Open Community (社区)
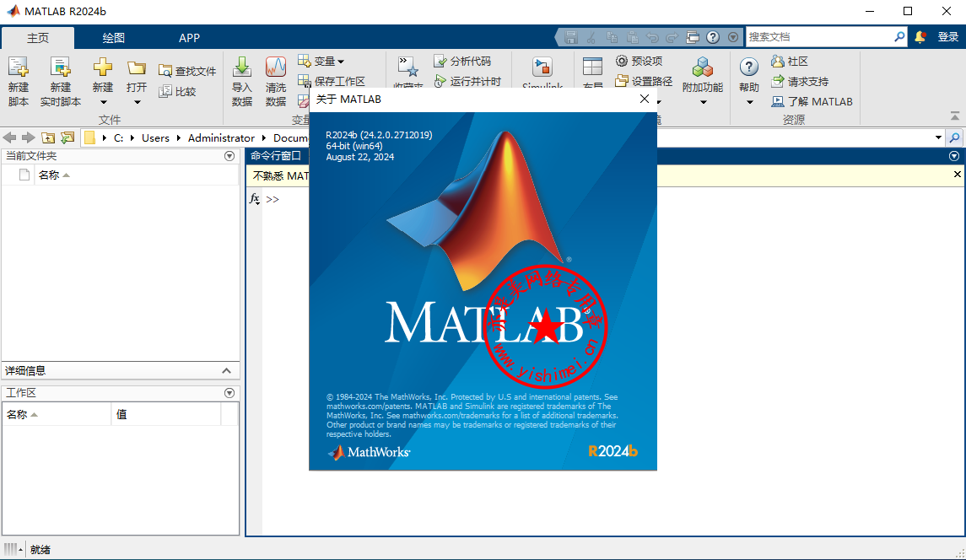 pos(789,61)
